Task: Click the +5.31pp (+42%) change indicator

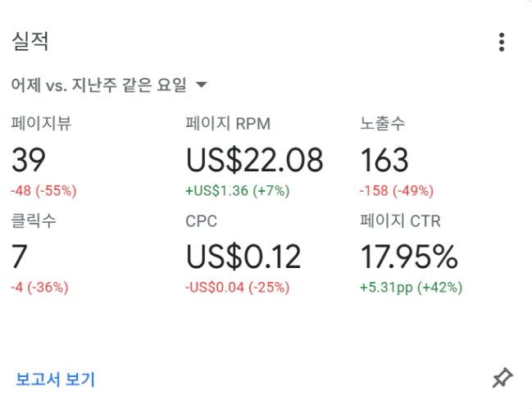Action: [x=411, y=287]
